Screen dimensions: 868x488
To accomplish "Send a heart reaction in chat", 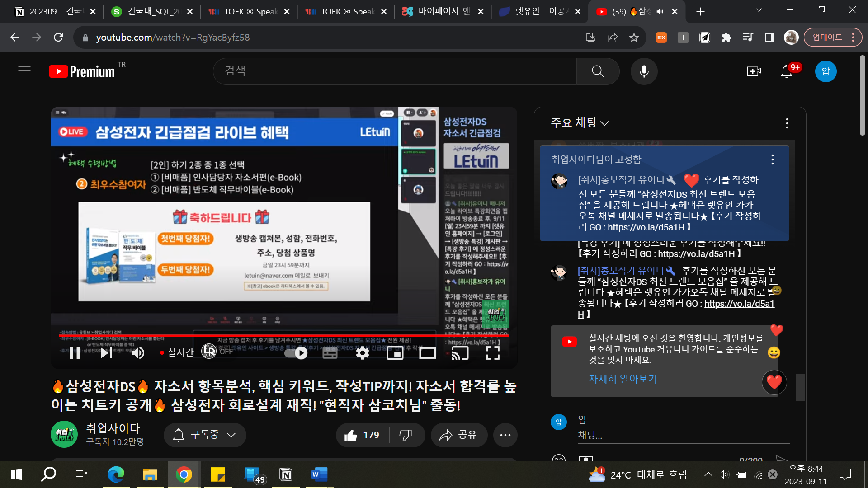I will click(x=774, y=382).
